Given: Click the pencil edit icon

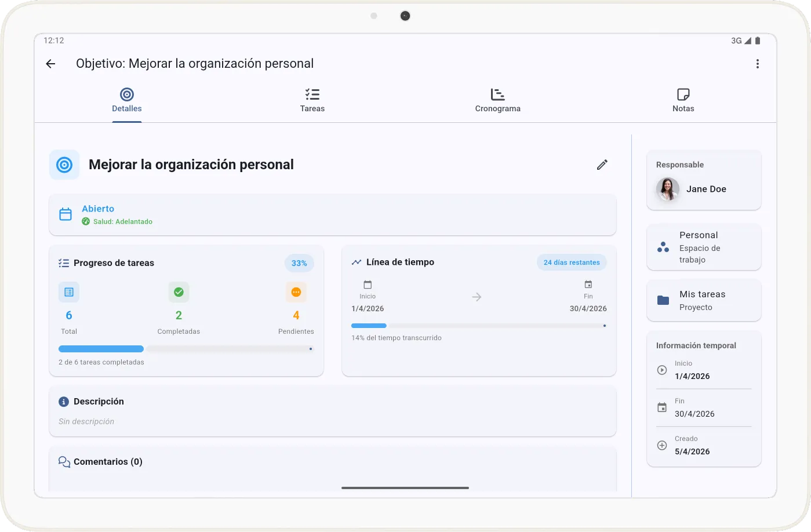Looking at the screenshot, I should [602, 165].
